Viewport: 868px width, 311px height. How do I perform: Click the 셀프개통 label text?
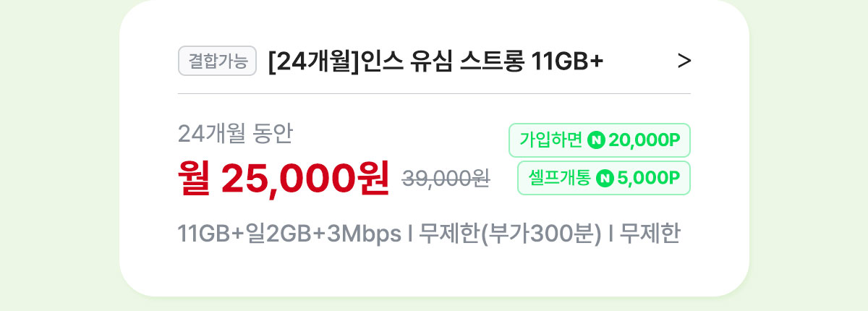(x=559, y=178)
